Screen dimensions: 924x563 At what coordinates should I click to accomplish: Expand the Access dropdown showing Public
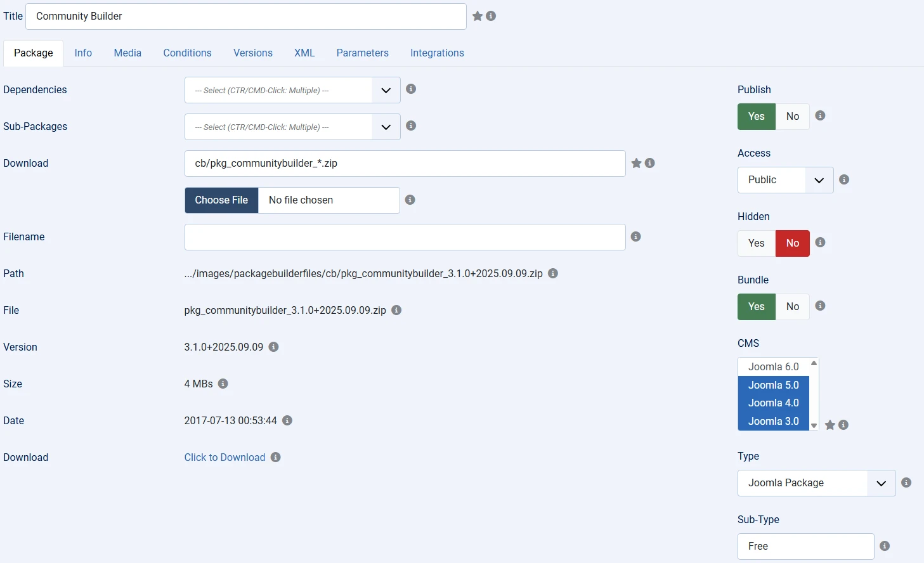point(785,180)
